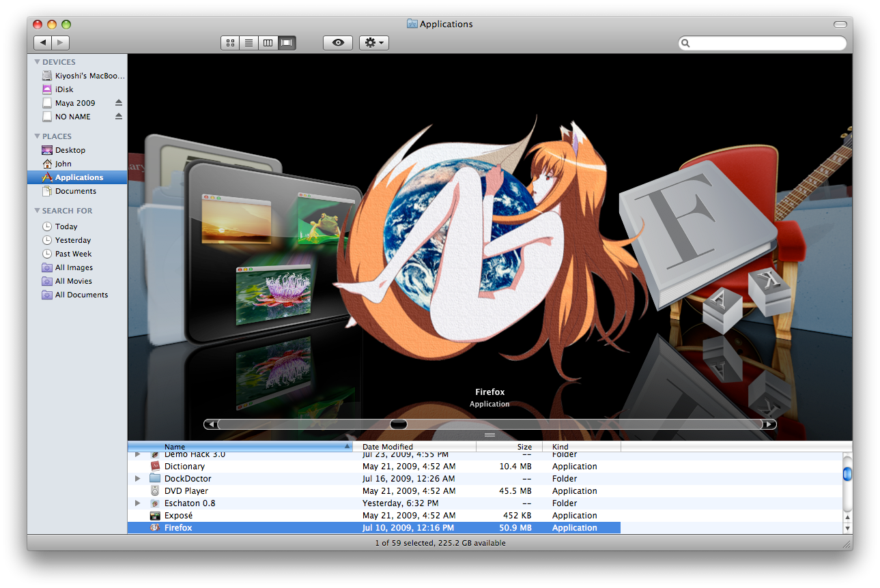Sort list by Size column
880x588 pixels.
click(509, 447)
